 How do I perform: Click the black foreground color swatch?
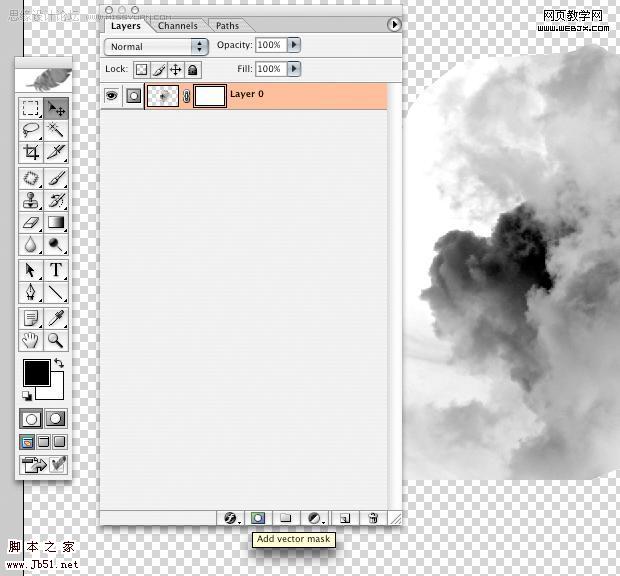(x=37, y=372)
